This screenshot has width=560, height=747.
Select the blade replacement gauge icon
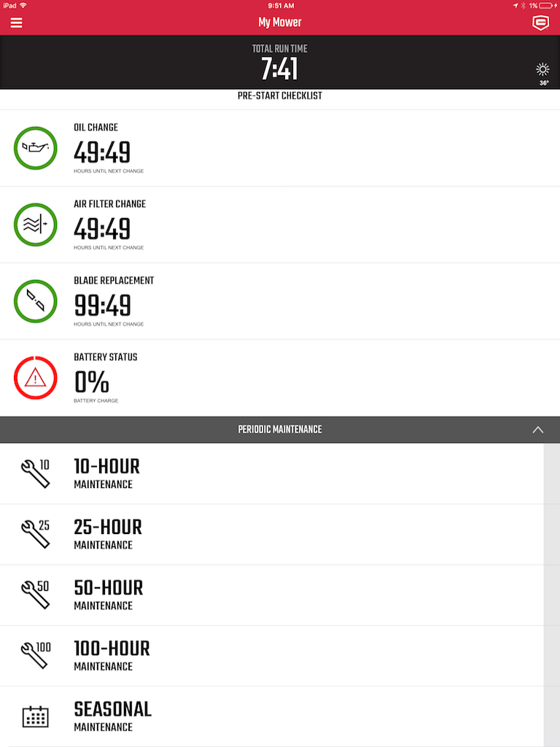coord(35,301)
